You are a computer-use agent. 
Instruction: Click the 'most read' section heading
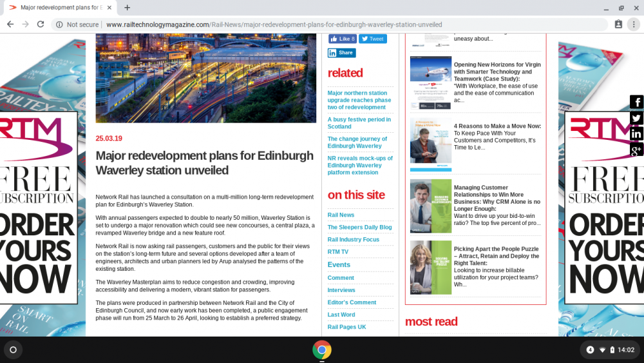pyautogui.click(x=431, y=322)
